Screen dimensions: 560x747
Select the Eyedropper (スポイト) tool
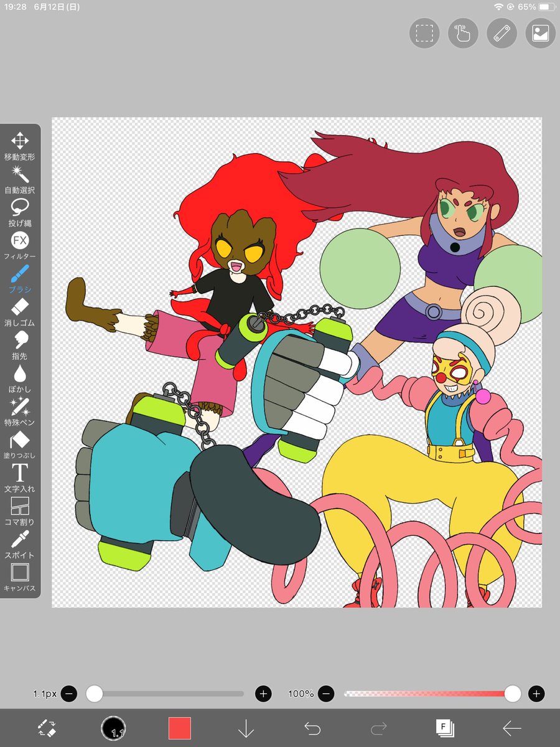click(20, 545)
